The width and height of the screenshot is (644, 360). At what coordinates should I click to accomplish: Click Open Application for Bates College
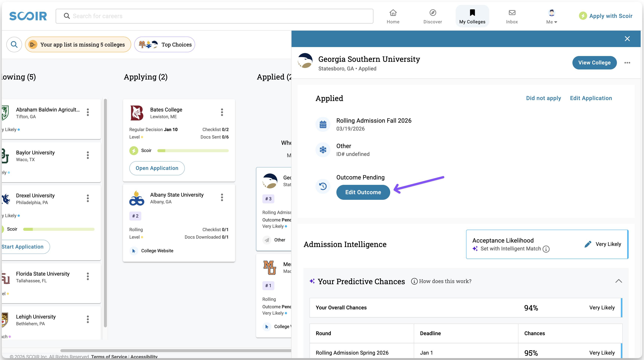point(157,168)
